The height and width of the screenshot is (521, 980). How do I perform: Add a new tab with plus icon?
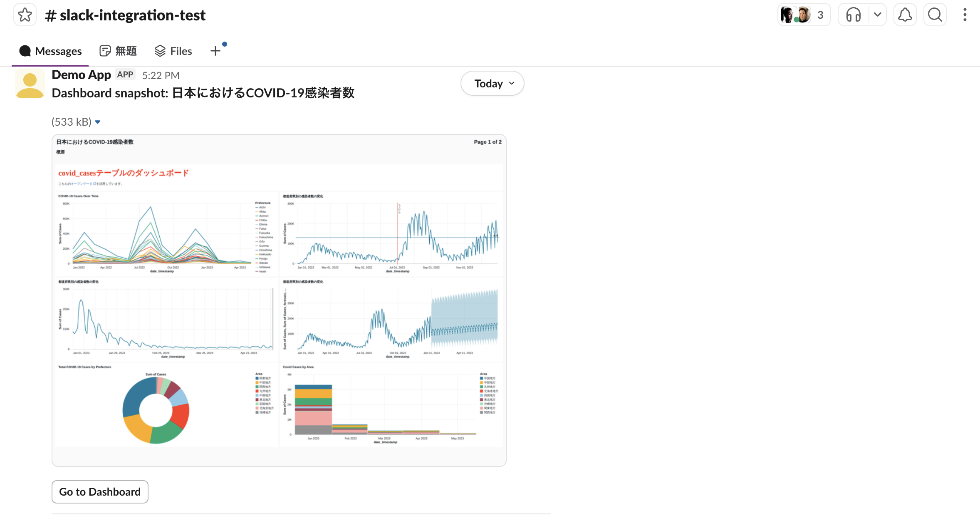pos(215,51)
